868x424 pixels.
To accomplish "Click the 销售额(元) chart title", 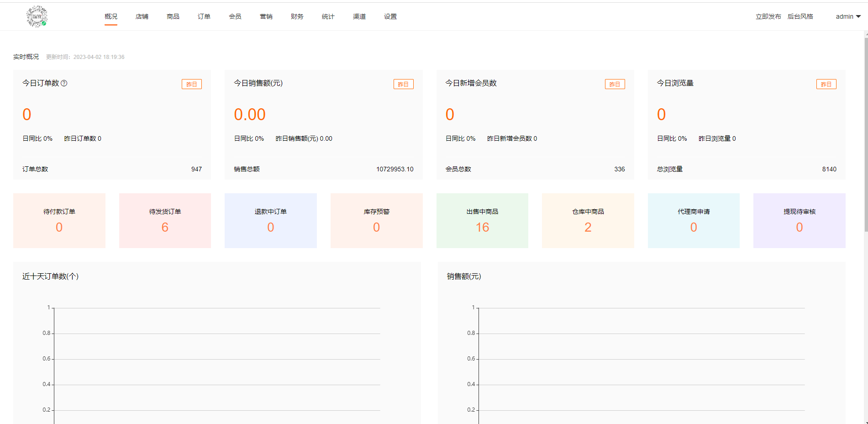I will [x=464, y=276].
